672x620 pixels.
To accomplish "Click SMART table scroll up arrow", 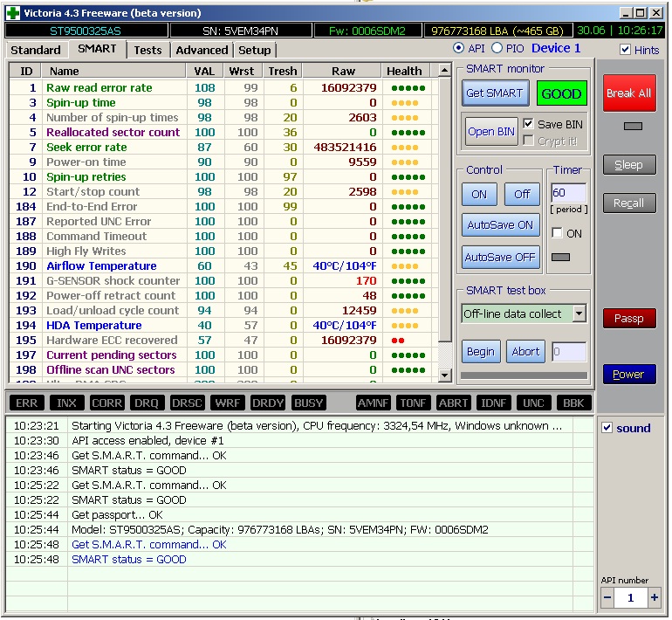I will [x=445, y=70].
